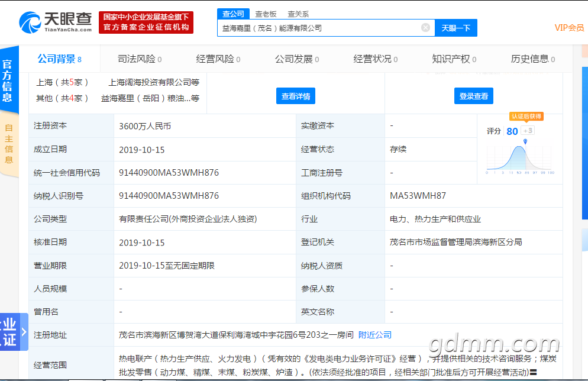
Task: Expand the side panel arrow at left
Action: click(x=24, y=331)
